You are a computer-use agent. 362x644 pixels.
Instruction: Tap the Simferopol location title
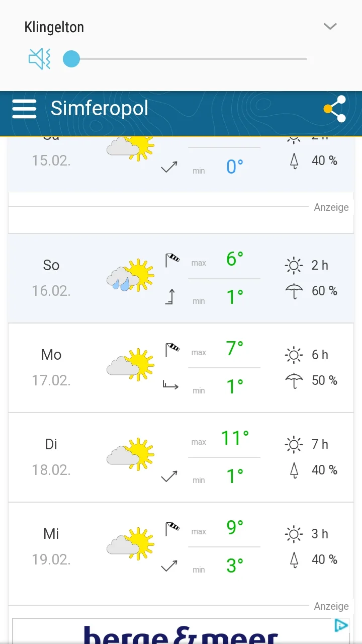coord(100,109)
